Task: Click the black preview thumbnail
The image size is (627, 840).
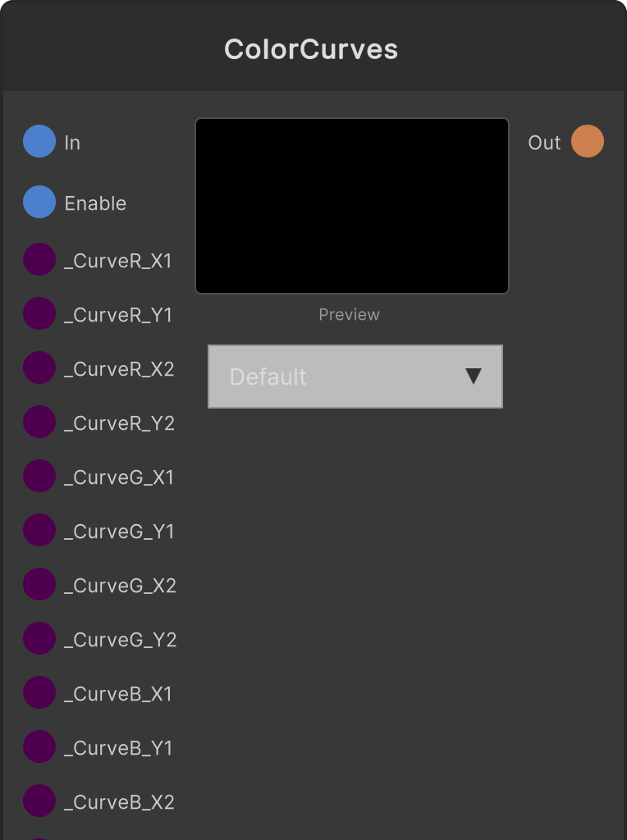Action: (x=352, y=206)
